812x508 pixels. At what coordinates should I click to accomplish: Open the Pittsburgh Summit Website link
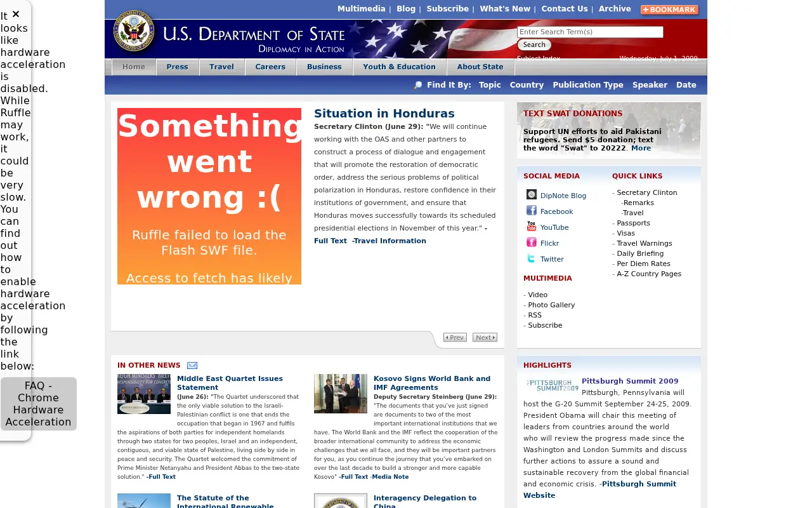(x=599, y=490)
